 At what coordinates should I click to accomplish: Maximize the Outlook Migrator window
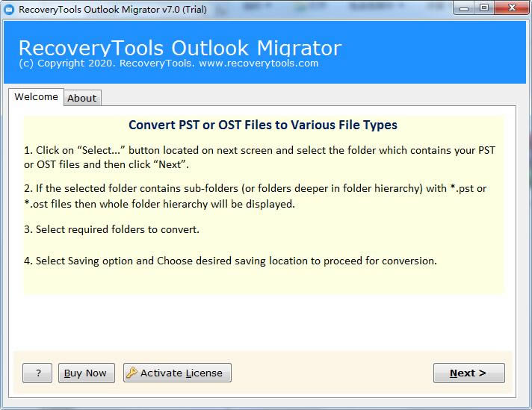click(484, 8)
